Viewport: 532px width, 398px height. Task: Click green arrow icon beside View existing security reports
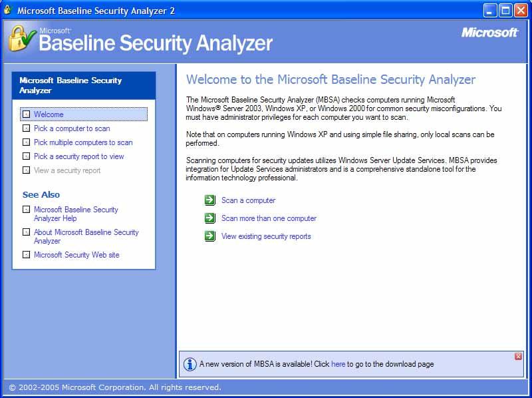coord(210,236)
